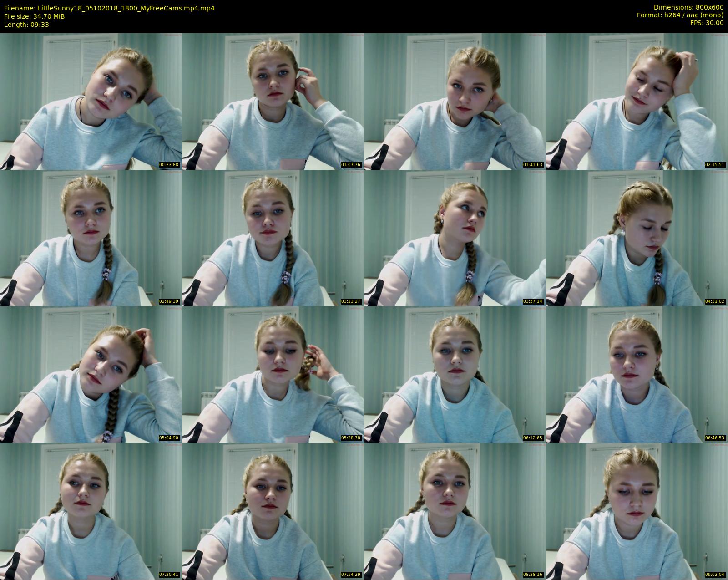Click the 02:49.39 video frame

[x=91, y=238]
